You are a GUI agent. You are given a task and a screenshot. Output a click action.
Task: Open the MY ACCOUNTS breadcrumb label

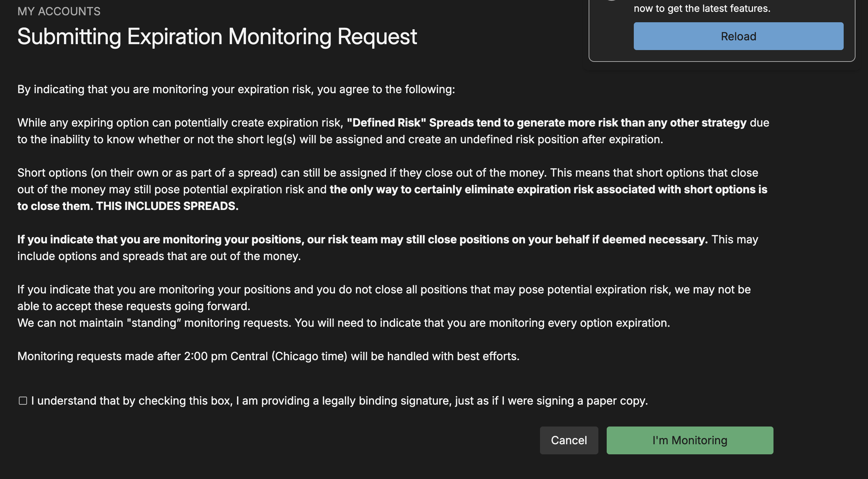(x=59, y=11)
